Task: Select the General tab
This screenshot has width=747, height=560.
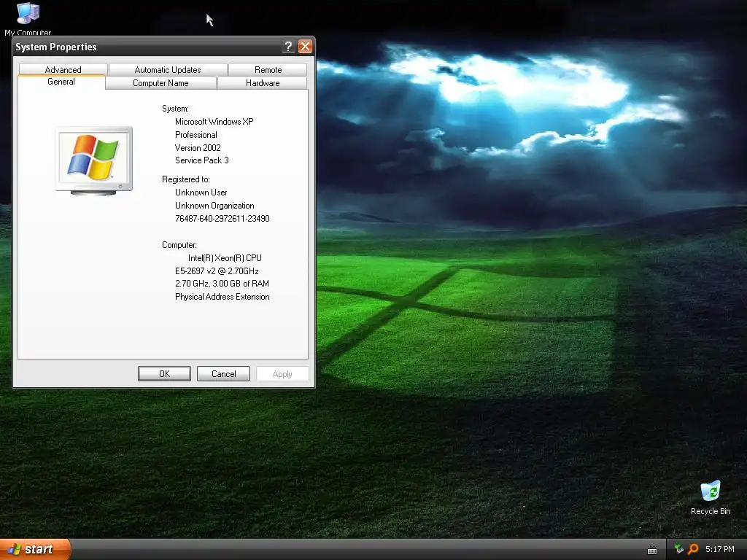Action: pos(61,82)
